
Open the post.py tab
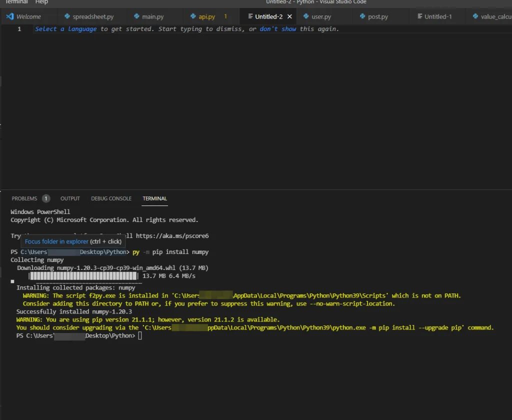378,16
